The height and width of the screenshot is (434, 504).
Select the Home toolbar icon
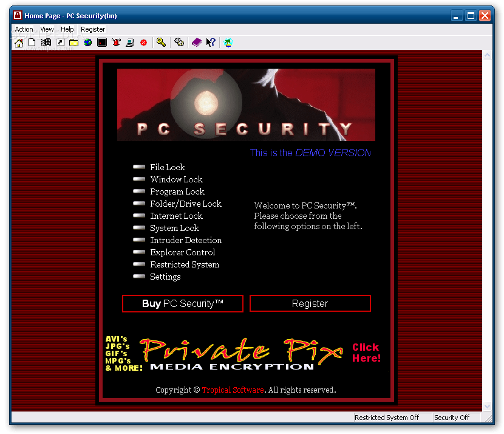[x=18, y=42]
